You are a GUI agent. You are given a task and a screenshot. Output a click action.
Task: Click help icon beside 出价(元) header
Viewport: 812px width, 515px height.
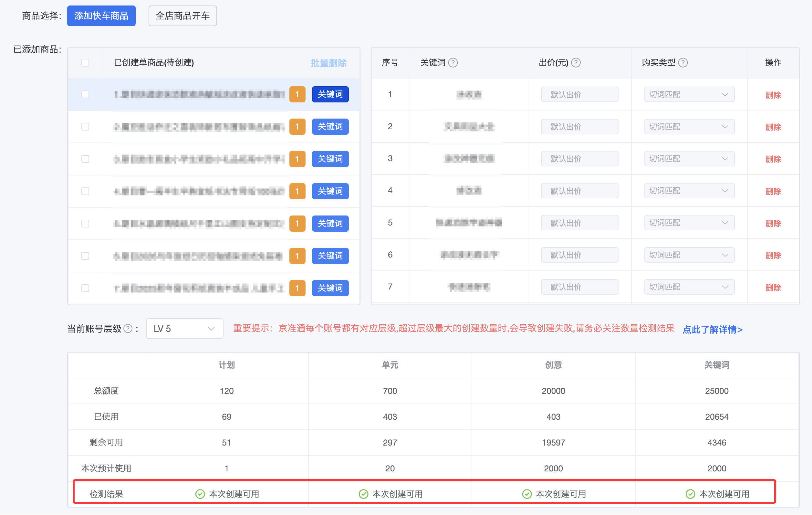tap(576, 63)
